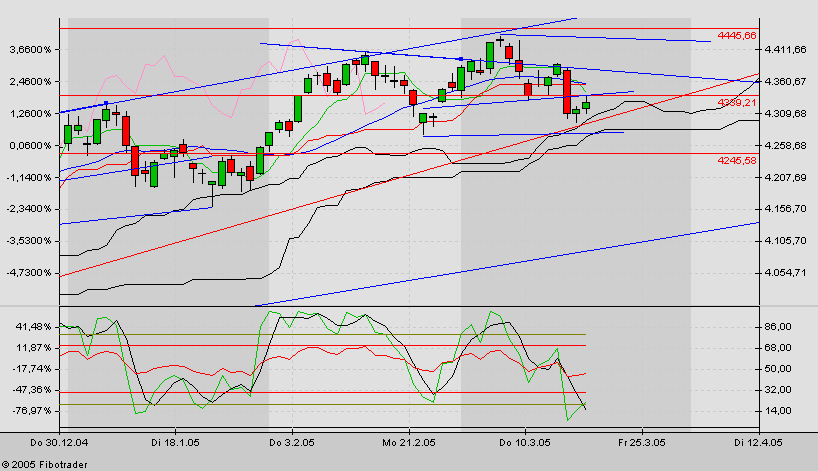The image size is (818, 471).
Task: Select the 50,00 oscillator scale value
Action: 778,369
